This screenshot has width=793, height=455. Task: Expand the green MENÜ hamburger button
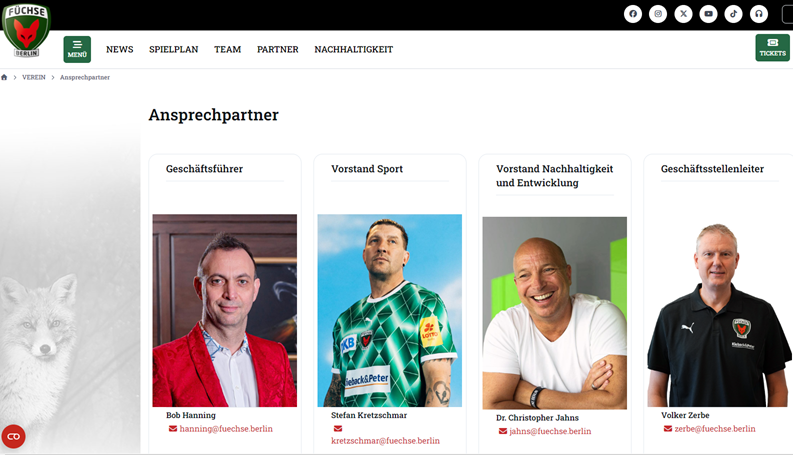(77, 49)
